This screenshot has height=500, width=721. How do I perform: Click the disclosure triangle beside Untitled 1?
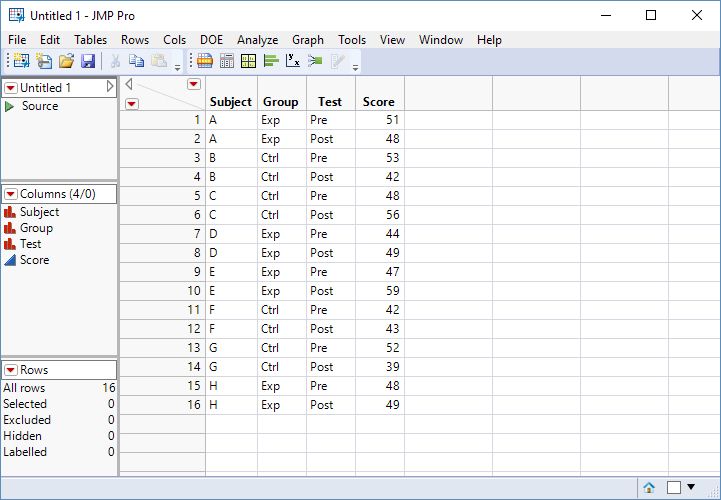110,86
